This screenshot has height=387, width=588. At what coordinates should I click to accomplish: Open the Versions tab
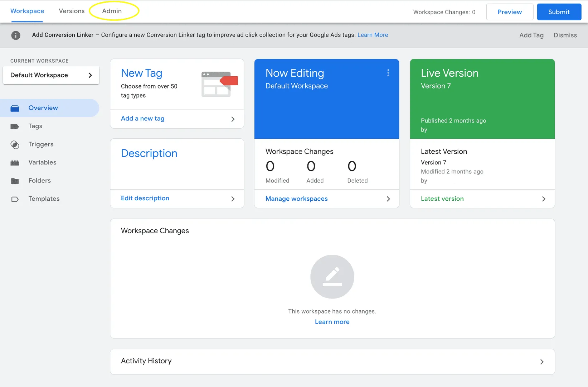coord(71,11)
